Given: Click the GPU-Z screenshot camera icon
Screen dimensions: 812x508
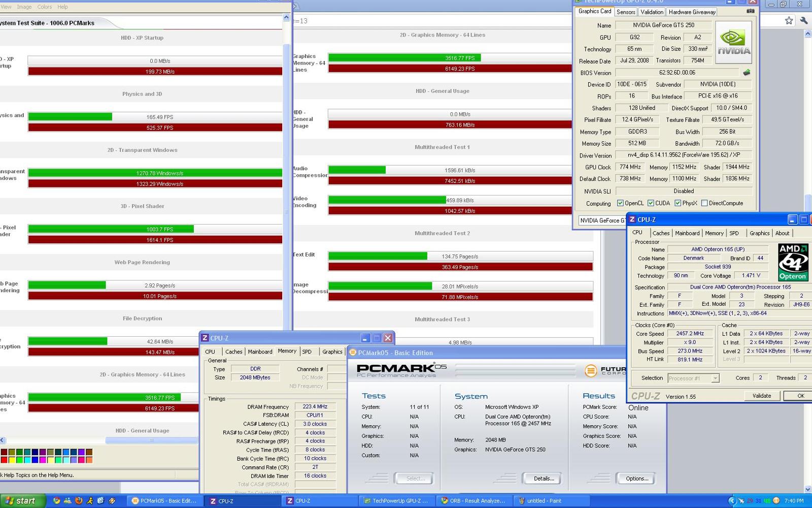Looking at the screenshot, I should (x=750, y=11).
